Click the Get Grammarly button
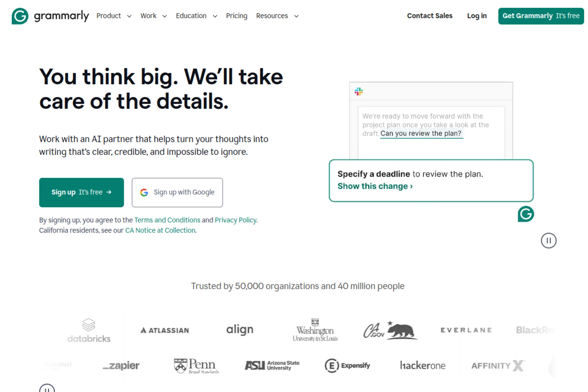This screenshot has height=392, width=588. click(541, 16)
